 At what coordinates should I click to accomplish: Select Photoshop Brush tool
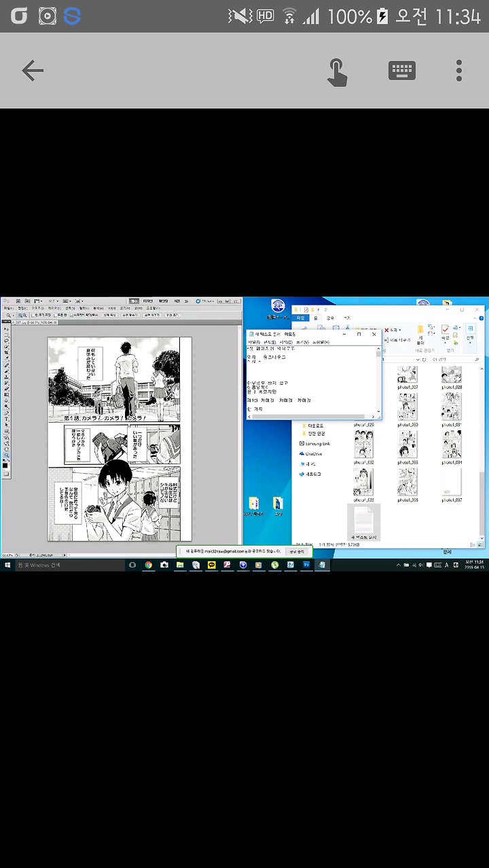[x=6, y=371]
